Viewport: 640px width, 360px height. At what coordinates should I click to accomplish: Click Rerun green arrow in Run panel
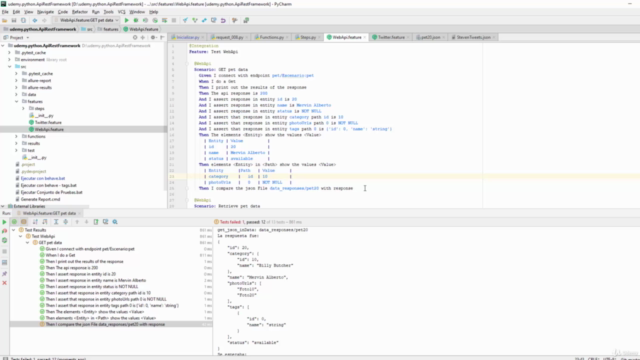[x=4, y=222]
